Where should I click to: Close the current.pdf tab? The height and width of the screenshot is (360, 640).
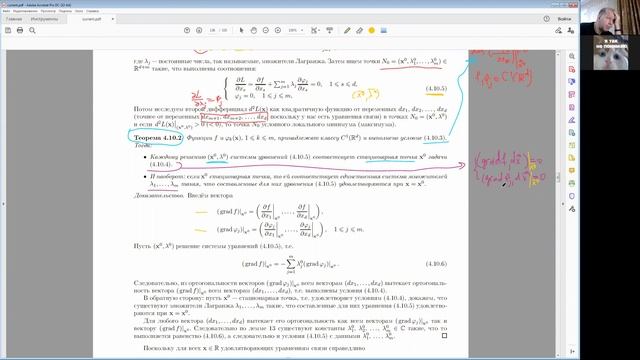click(x=113, y=19)
